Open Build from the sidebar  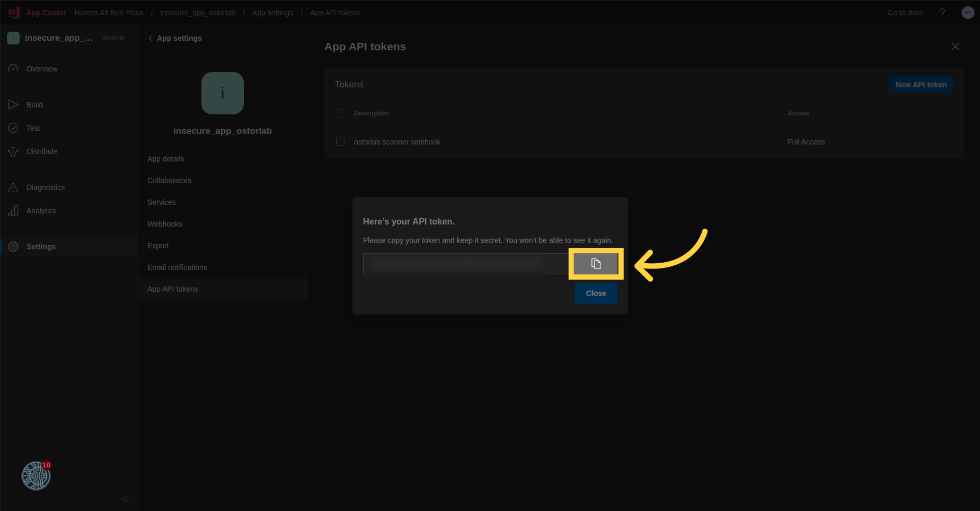click(x=34, y=105)
